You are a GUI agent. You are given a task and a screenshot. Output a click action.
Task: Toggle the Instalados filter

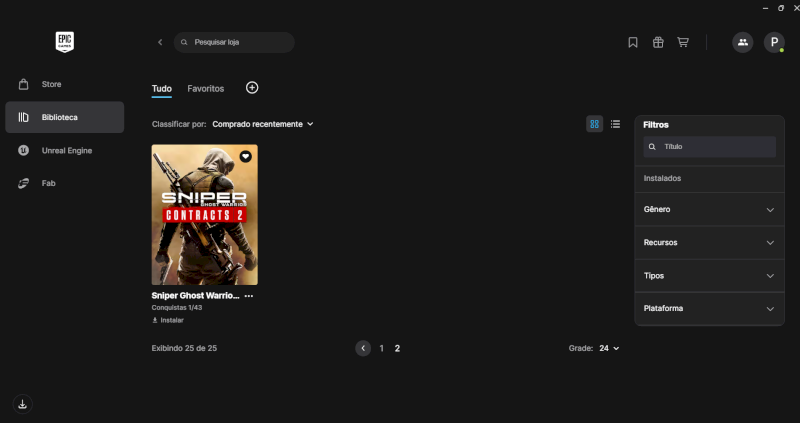709,179
